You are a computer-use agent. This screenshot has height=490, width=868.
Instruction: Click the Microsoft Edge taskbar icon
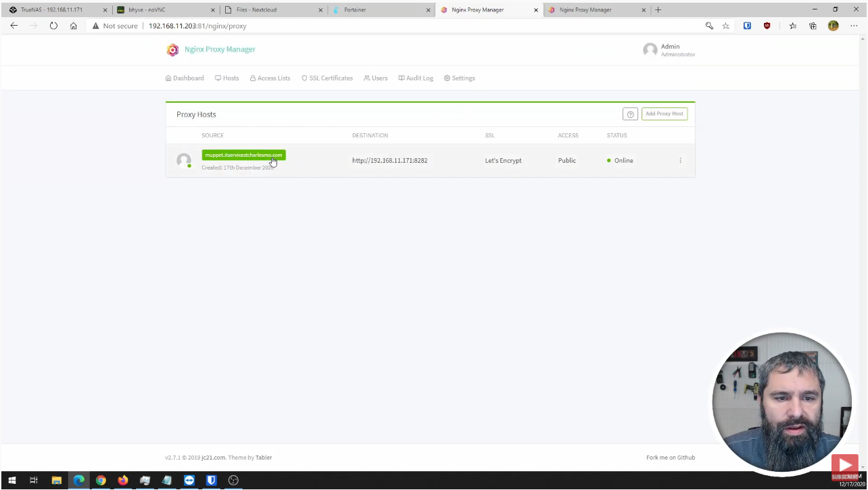[x=79, y=481]
